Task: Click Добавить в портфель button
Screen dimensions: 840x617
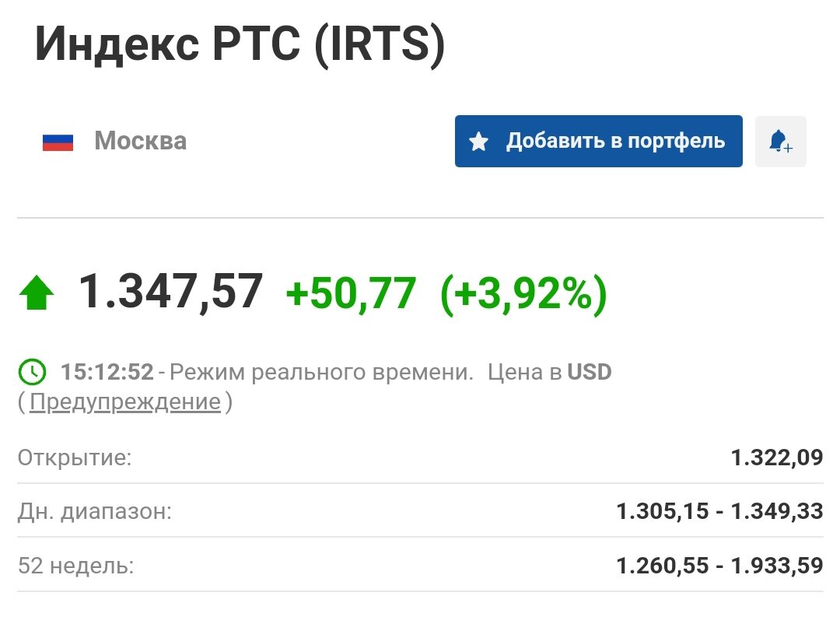Action: click(598, 141)
